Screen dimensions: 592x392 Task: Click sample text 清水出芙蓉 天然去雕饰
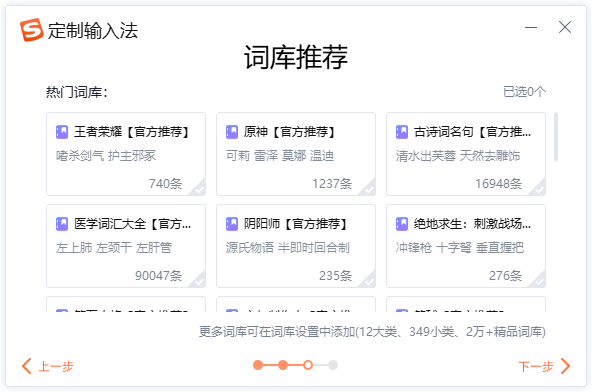458,156
